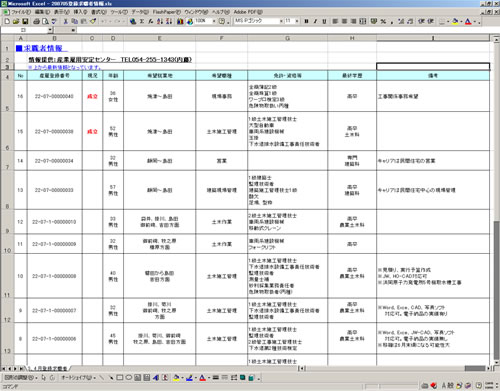Open the Chart Wizard icon
This screenshot has height=391, width=500.
pyautogui.click(x=180, y=21)
